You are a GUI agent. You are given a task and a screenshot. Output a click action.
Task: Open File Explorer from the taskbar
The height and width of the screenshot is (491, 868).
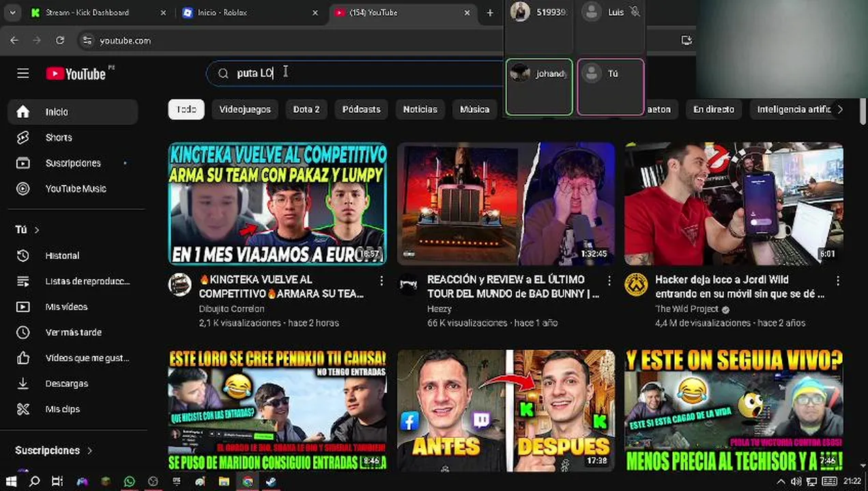pos(224,481)
